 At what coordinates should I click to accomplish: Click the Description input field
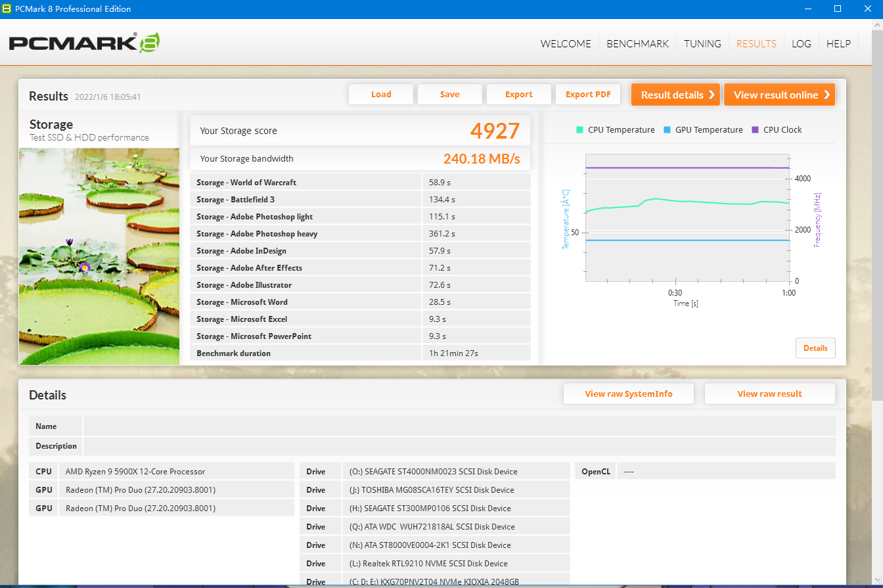pyautogui.click(x=459, y=446)
